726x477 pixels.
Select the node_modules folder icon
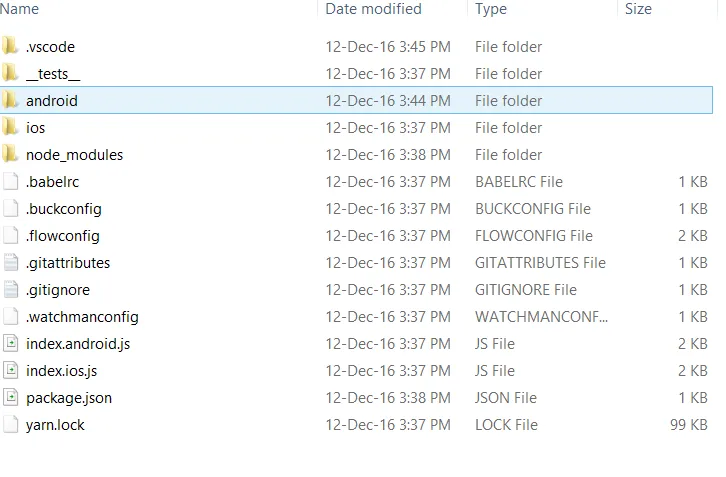tap(10, 154)
